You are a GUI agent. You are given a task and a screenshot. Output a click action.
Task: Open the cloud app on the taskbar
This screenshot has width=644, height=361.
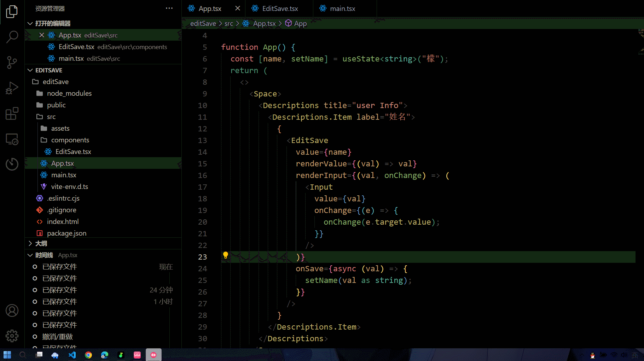(55, 355)
